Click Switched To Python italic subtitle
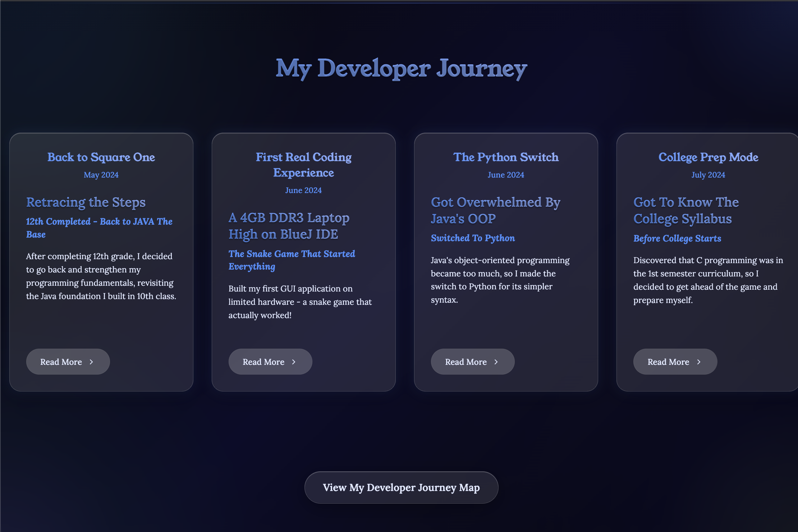This screenshot has width=798, height=532. coord(473,238)
